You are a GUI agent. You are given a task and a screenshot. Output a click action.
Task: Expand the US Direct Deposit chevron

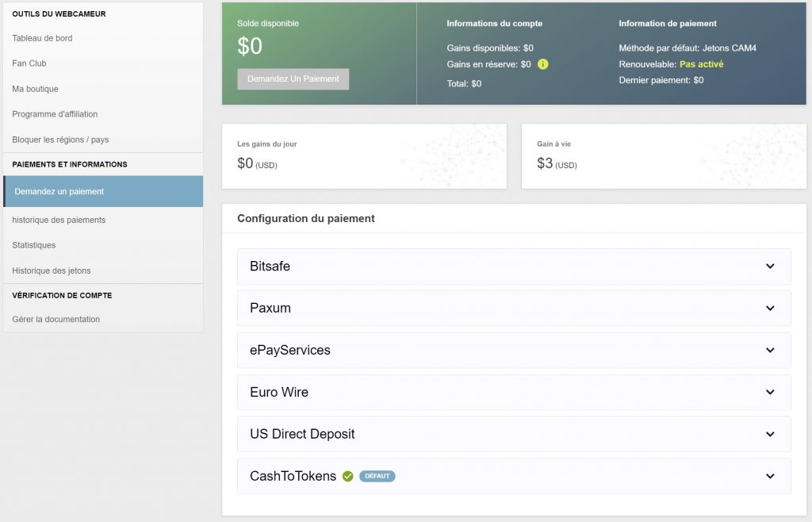click(769, 434)
